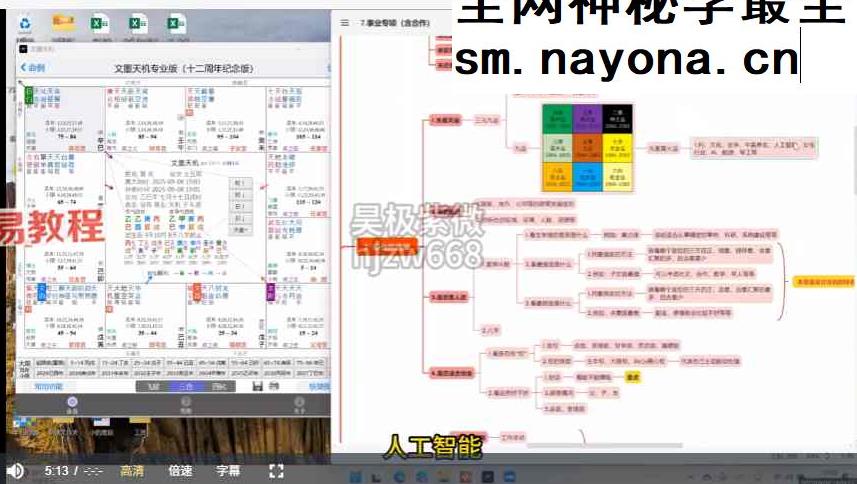
Task: Save the chart with the floppy disk icon
Action: click(258, 386)
